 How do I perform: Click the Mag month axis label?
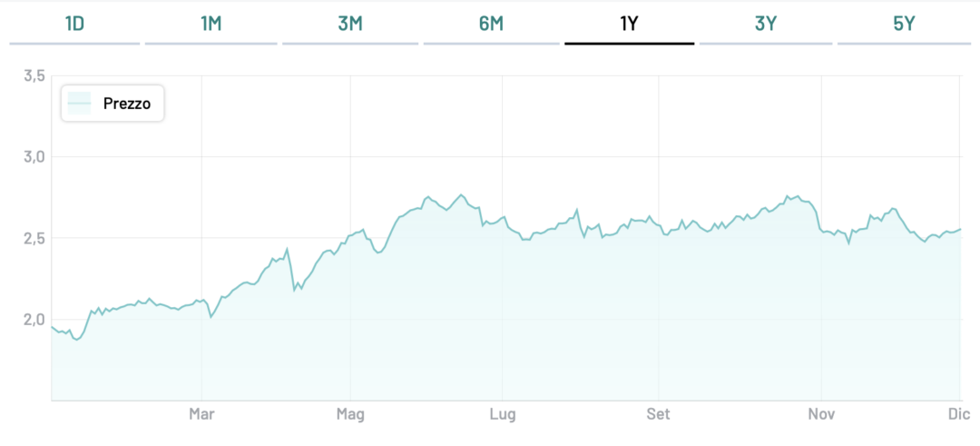click(x=350, y=415)
